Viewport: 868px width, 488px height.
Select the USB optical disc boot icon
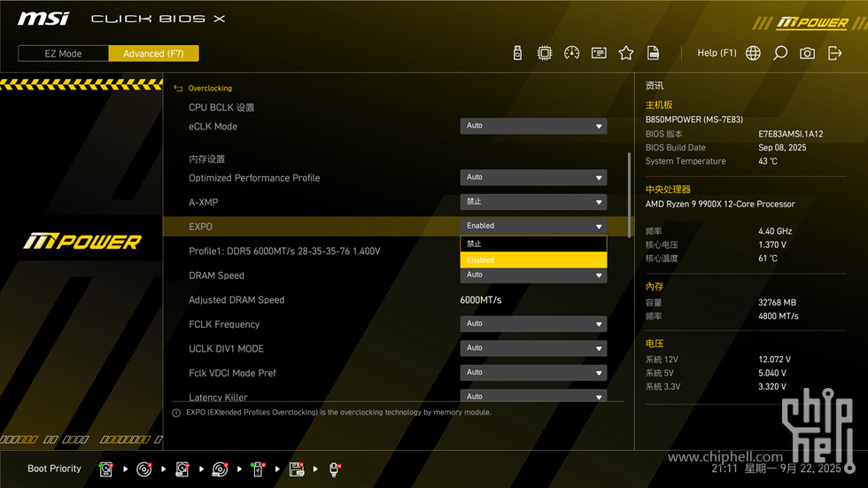(x=220, y=469)
